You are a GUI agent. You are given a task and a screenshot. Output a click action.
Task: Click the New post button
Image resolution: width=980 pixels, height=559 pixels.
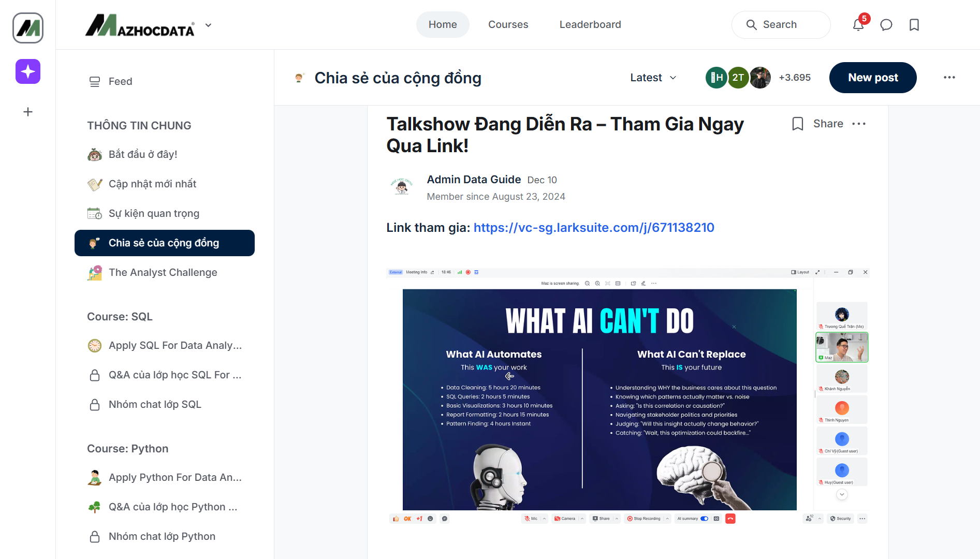point(873,78)
